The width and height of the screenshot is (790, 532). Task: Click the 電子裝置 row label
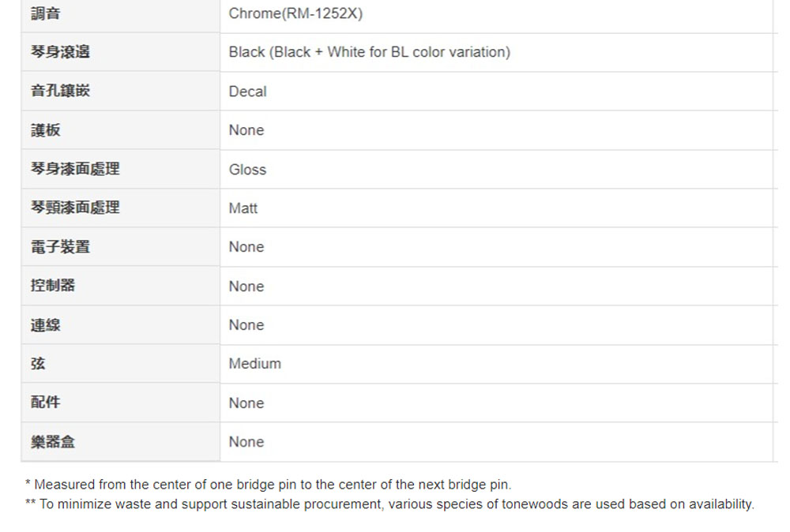60,246
